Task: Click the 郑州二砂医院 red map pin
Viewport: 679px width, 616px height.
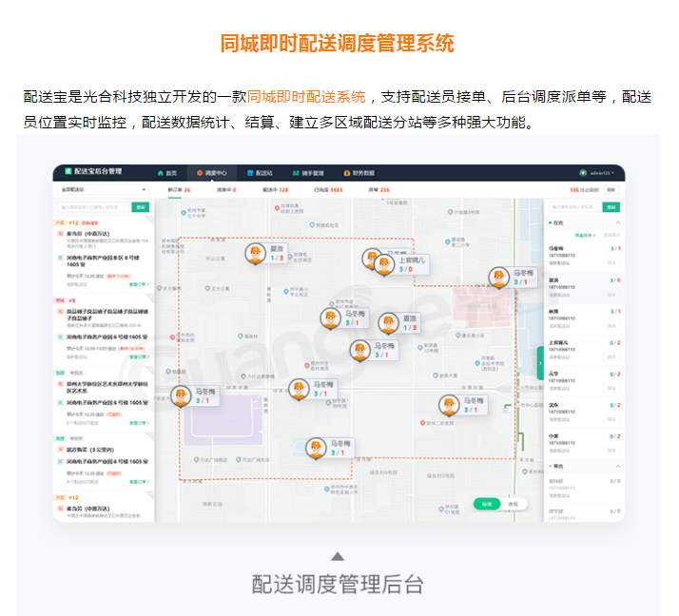Action: point(422,423)
